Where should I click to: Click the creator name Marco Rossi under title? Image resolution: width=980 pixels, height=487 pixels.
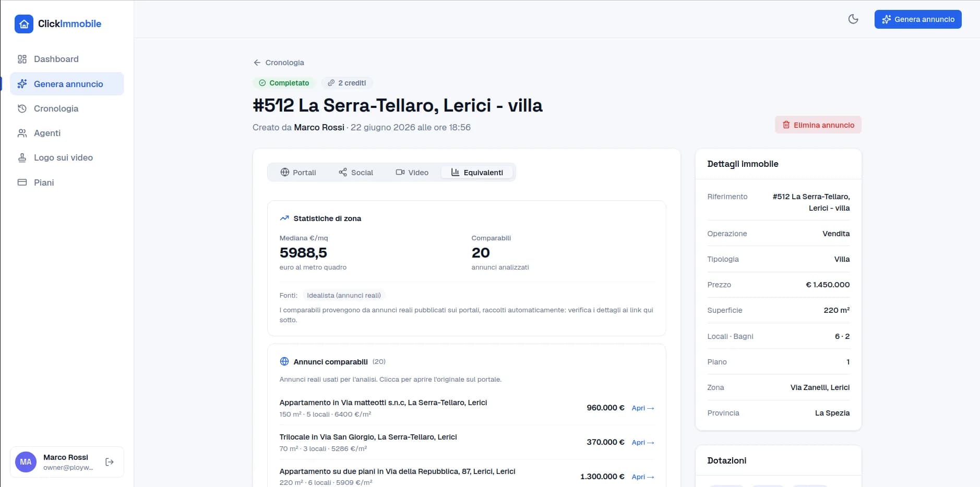pyautogui.click(x=319, y=127)
